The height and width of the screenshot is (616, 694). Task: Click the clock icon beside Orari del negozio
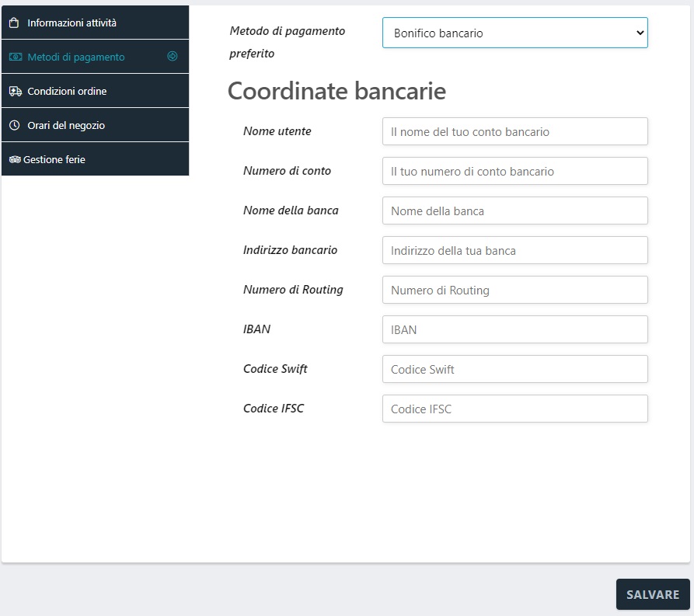point(14,126)
